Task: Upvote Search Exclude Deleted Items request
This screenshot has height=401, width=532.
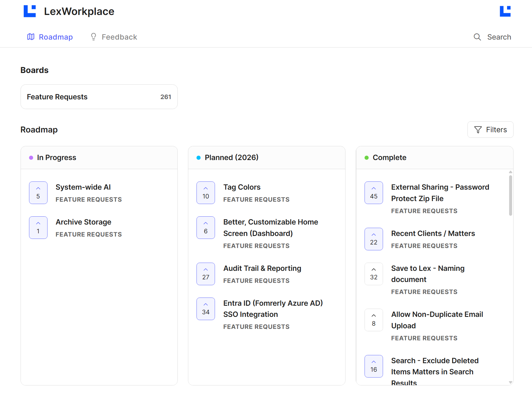Action: click(x=374, y=366)
